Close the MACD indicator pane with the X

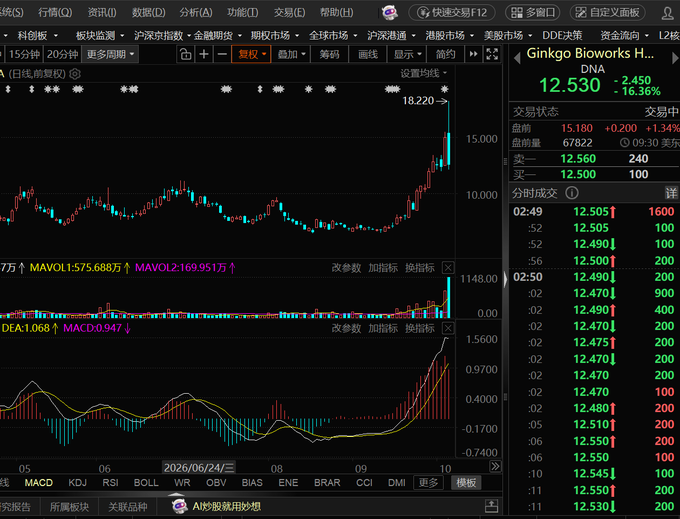coord(448,328)
